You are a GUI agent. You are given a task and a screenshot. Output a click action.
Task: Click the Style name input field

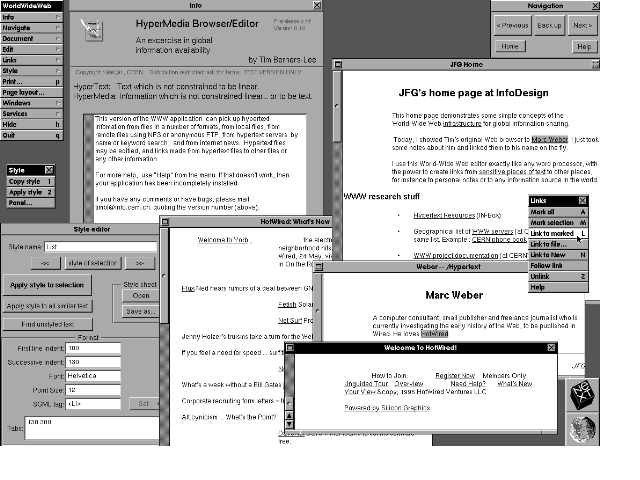pos(100,247)
